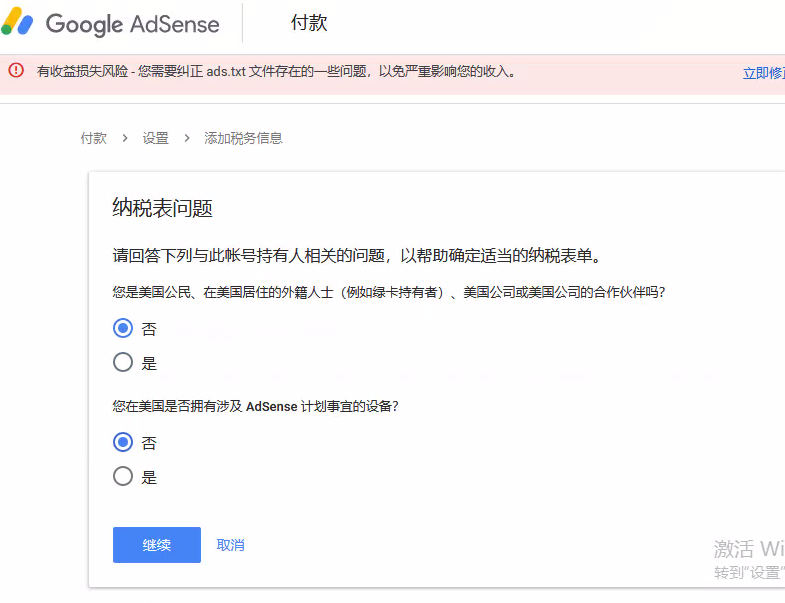
Task: Click the Google AdSense logo icon
Action: [18, 22]
